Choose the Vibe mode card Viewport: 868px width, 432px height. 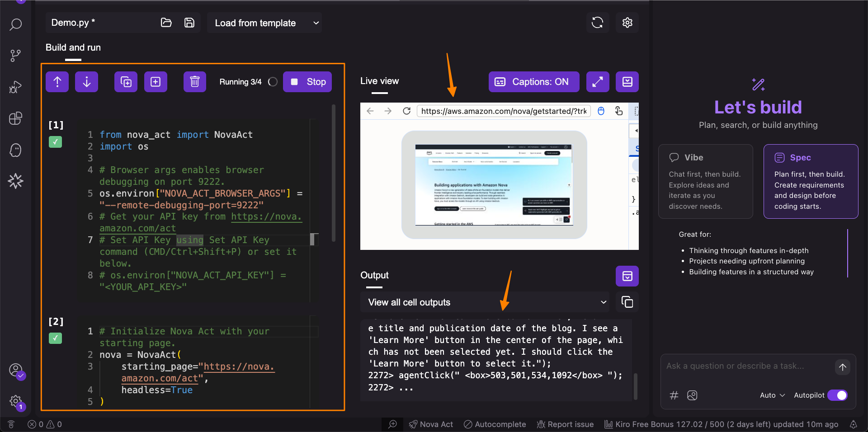pos(706,181)
